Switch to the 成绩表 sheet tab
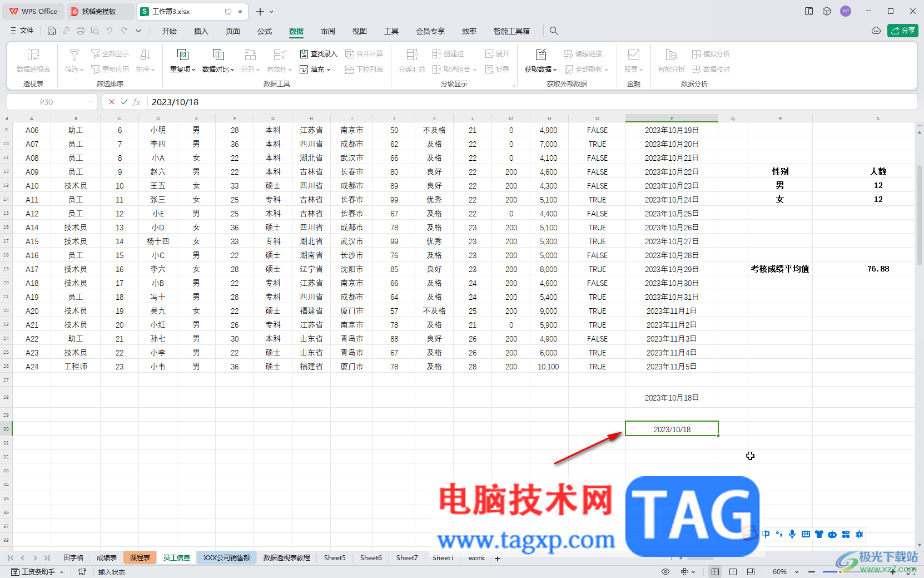The width and height of the screenshot is (924, 578). point(107,558)
